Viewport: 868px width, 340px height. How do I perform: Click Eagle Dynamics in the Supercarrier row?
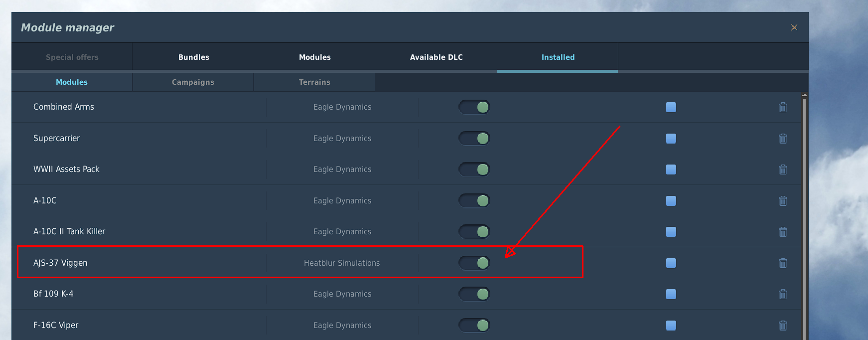pos(342,139)
